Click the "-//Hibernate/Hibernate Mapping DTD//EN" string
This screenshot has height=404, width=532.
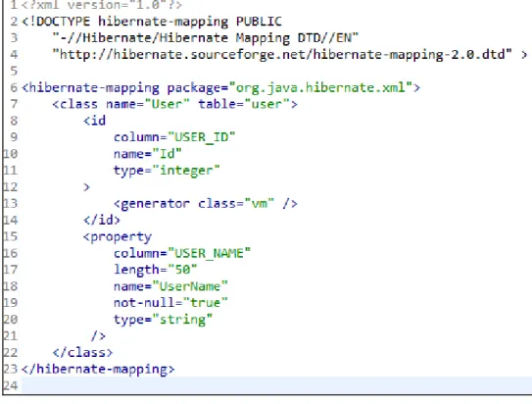tap(206, 37)
